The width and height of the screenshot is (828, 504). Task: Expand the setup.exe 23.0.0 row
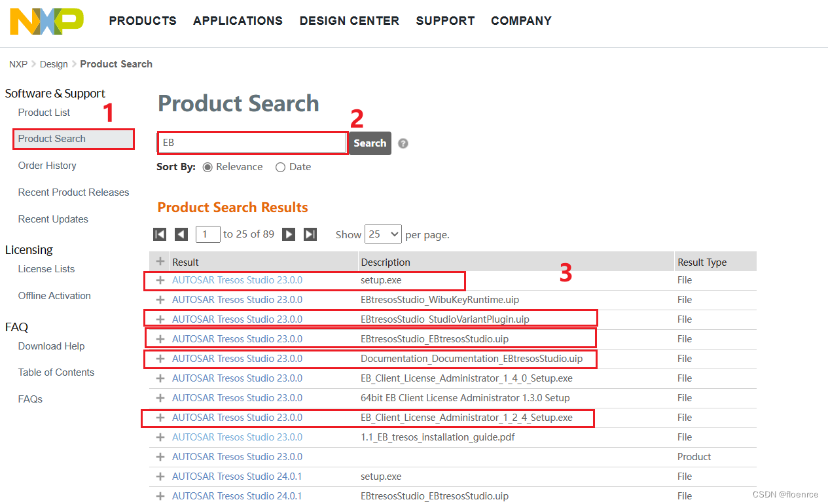click(160, 280)
